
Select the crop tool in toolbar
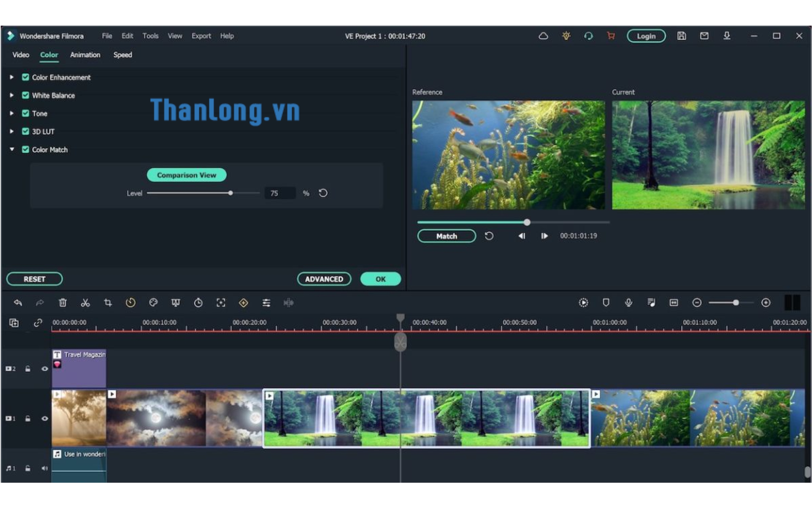[108, 303]
